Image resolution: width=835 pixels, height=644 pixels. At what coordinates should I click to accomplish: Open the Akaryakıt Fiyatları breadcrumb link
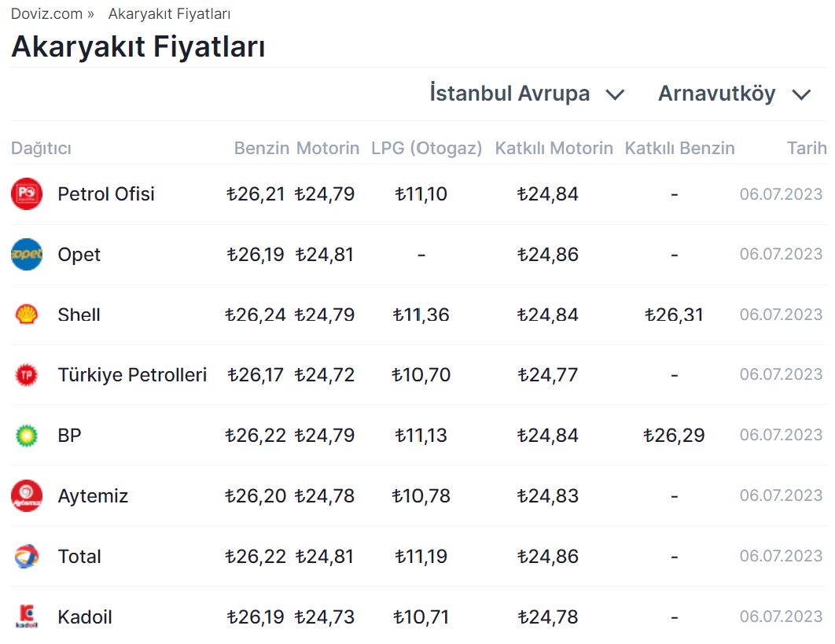169,14
